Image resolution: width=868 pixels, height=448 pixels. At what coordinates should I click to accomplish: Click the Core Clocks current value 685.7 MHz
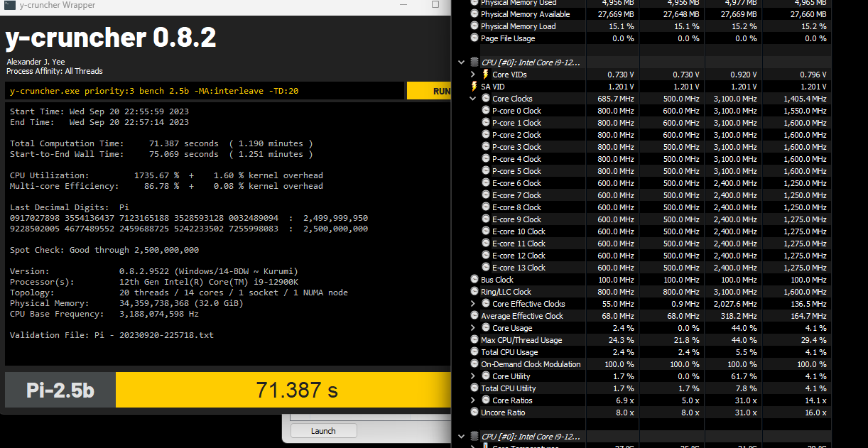(616, 99)
